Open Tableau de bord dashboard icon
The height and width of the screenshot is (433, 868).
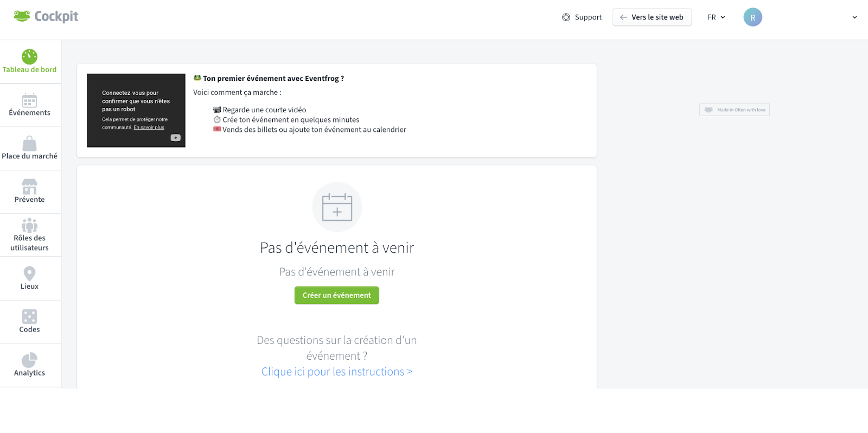point(29,56)
